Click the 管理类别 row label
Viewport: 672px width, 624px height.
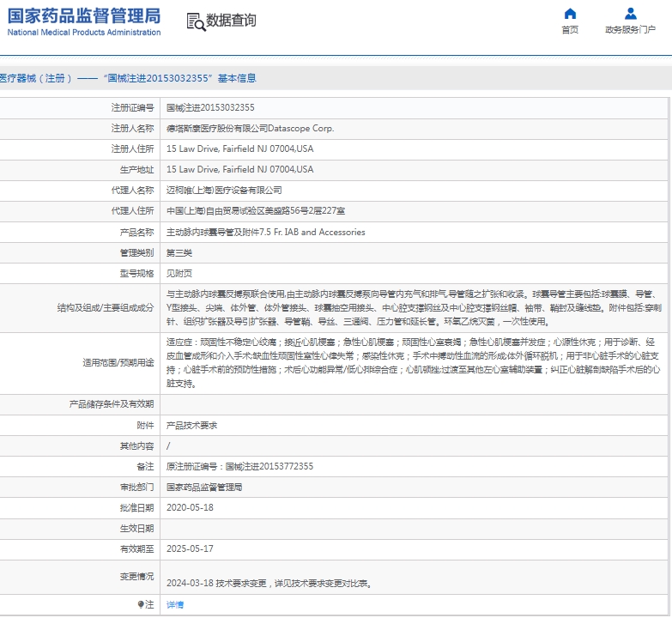tap(136, 253)
